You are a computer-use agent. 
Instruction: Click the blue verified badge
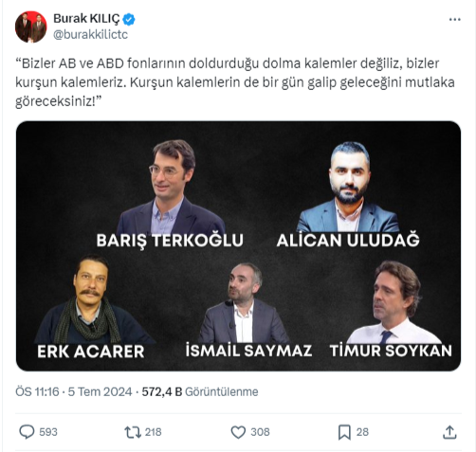129,19
